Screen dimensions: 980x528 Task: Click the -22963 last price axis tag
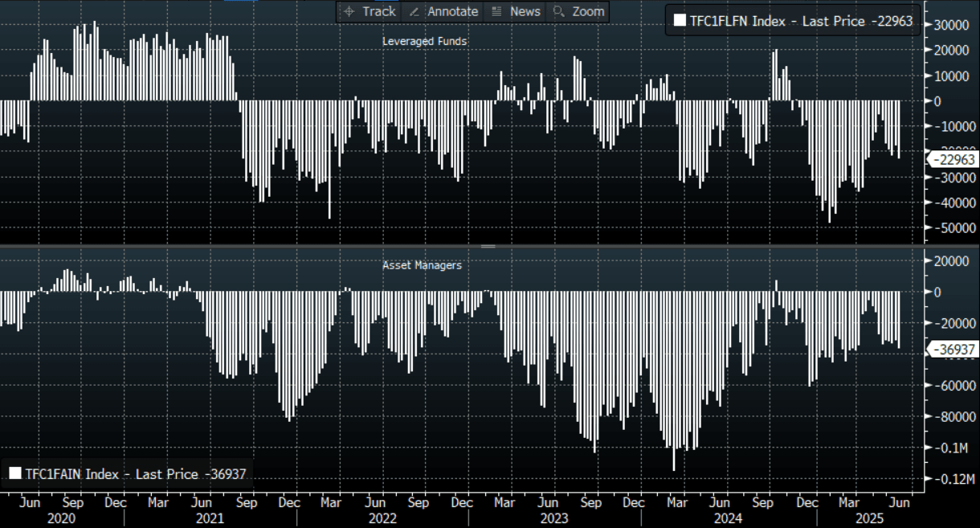(x=953, y=160)
